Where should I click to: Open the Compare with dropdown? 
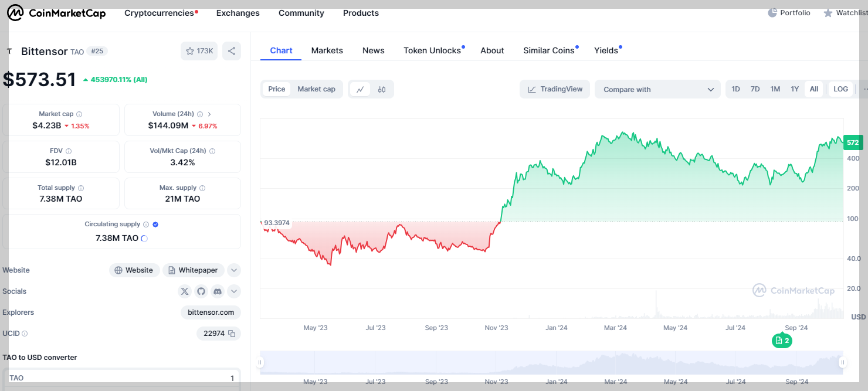click(x=657, y=89)
